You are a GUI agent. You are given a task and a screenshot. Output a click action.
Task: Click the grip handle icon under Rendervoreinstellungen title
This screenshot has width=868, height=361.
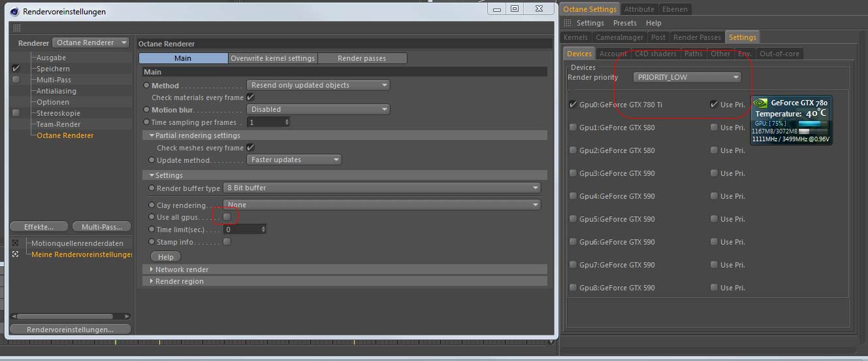(x=16, y=27)
